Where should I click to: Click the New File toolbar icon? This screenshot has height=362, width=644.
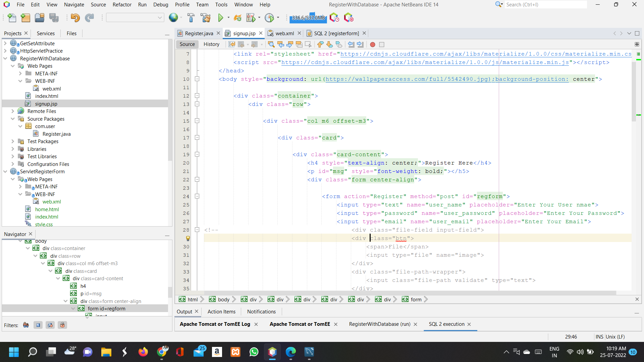[12, 18]
